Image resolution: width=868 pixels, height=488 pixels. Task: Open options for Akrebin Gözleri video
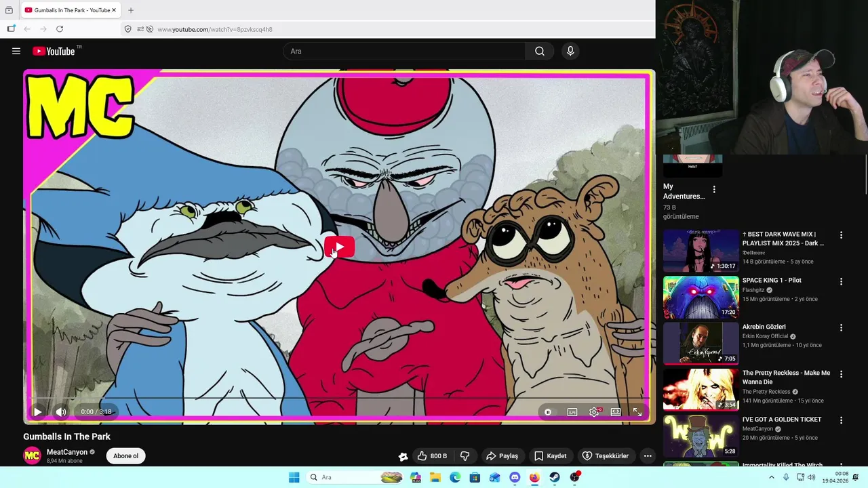(x=842, y=328)
